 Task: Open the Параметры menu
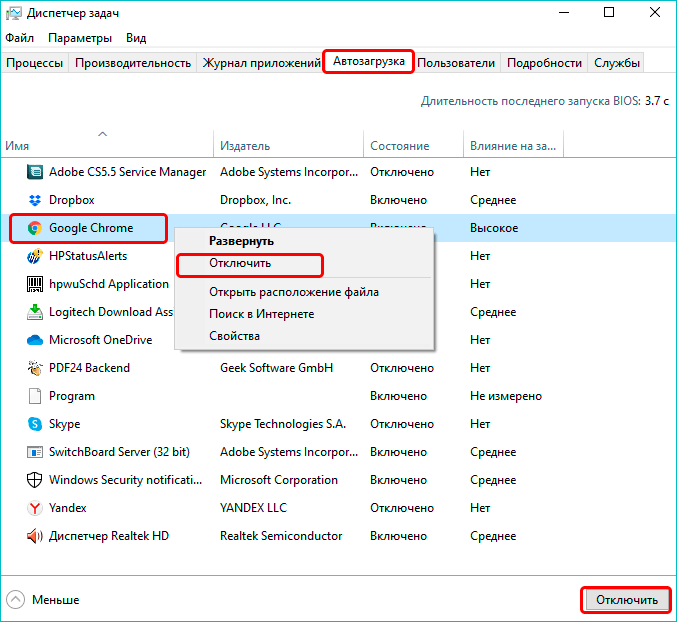80,38
